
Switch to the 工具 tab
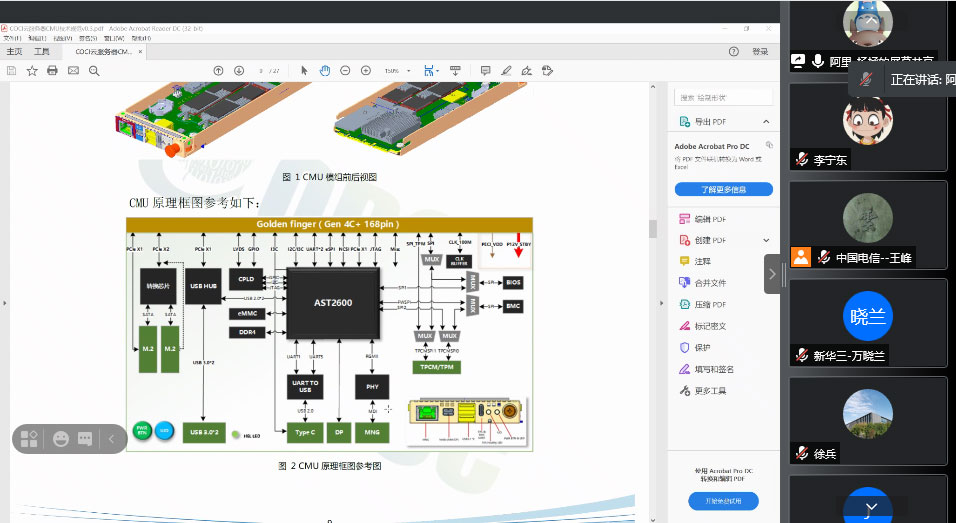[41, 52]
